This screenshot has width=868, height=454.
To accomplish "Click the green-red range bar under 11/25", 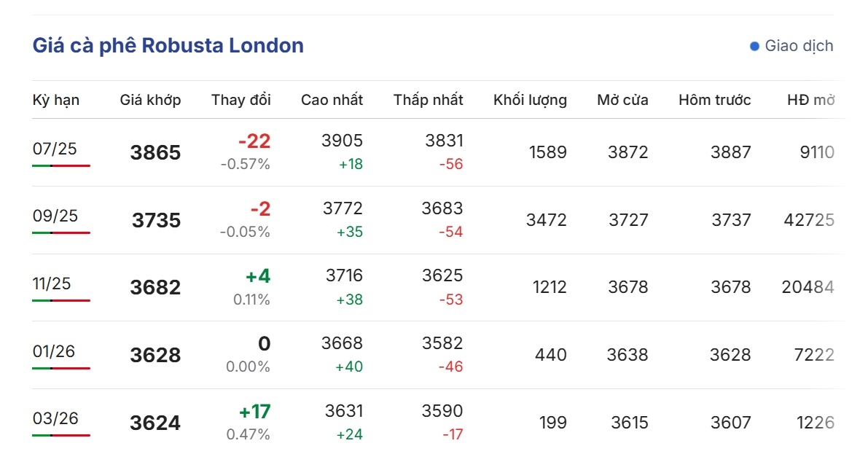I will (61, 301).
